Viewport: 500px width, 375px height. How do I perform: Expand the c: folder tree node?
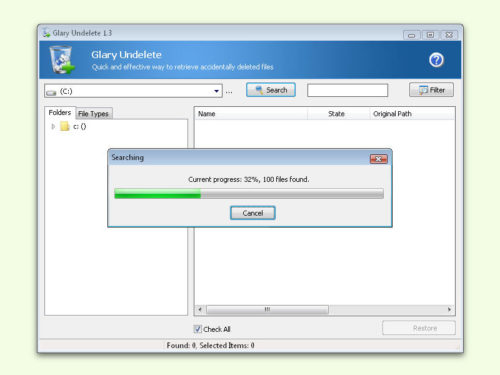[53, 126]
